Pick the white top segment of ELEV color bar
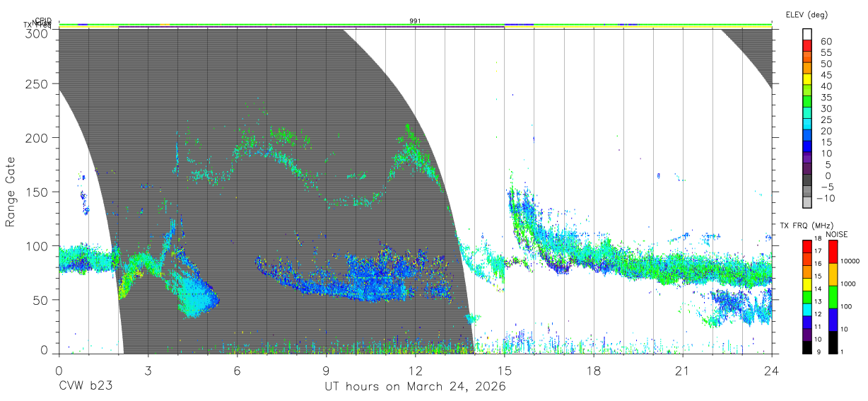 pos(808,34)
